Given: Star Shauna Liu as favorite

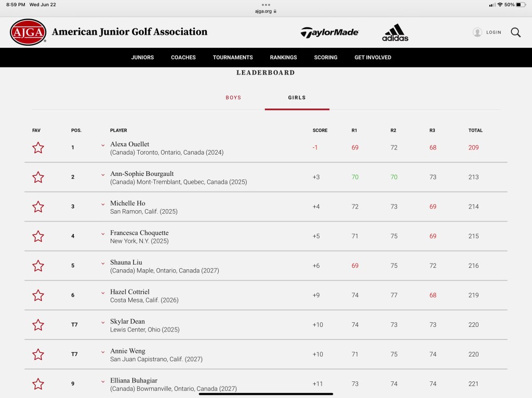Looking at the screenshot, I should [38, 266].
